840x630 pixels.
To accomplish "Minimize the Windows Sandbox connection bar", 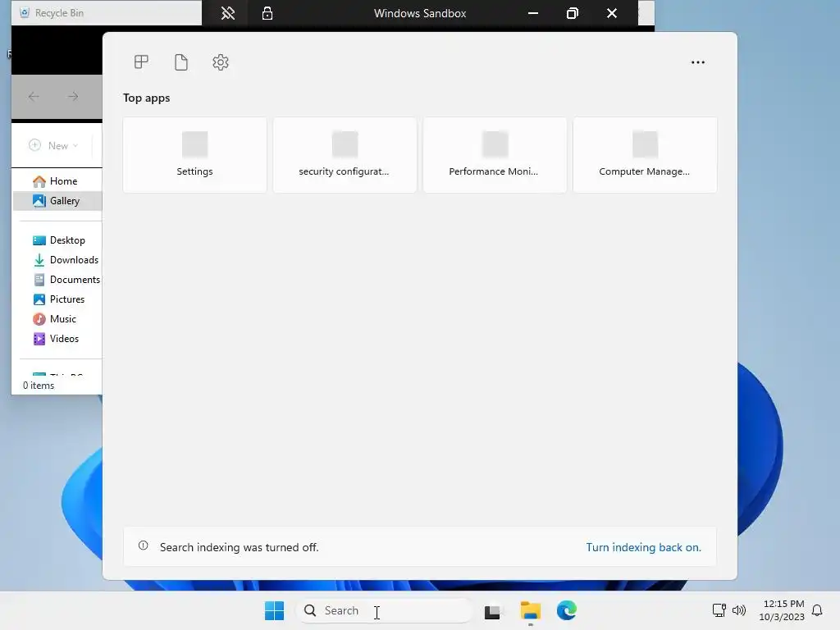I will [533, 13].
